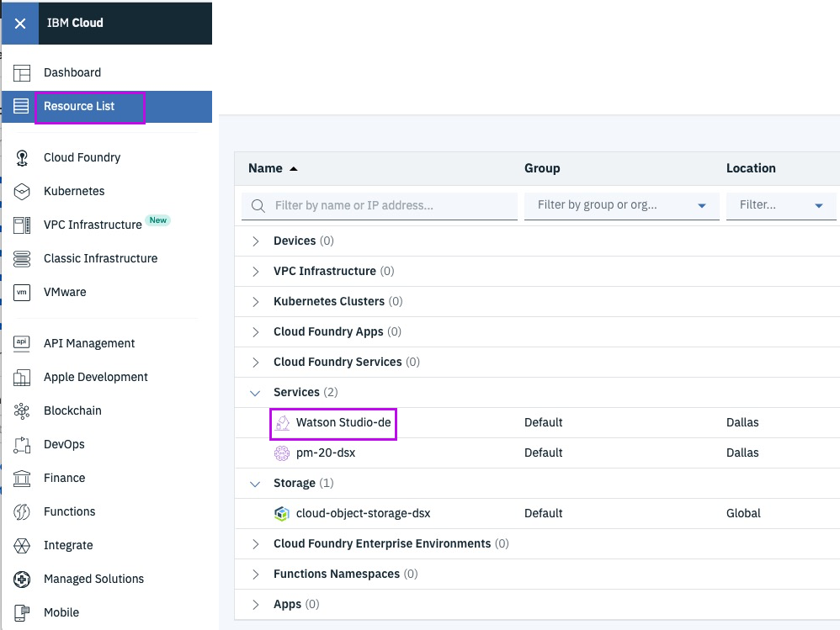Expand the Apps group
The height and width of the screenshot is (630, 840).
tap(256, 605)
